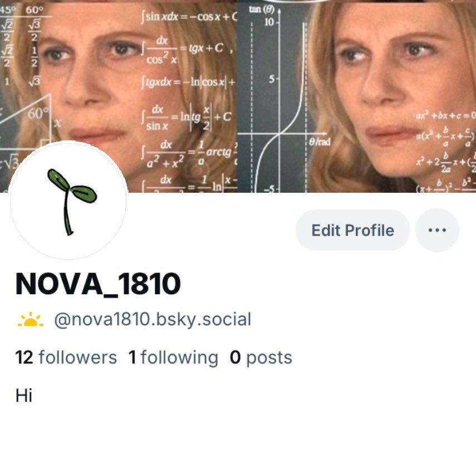Open the 12 followers list
Screen dimensions: 476x449
66,357
